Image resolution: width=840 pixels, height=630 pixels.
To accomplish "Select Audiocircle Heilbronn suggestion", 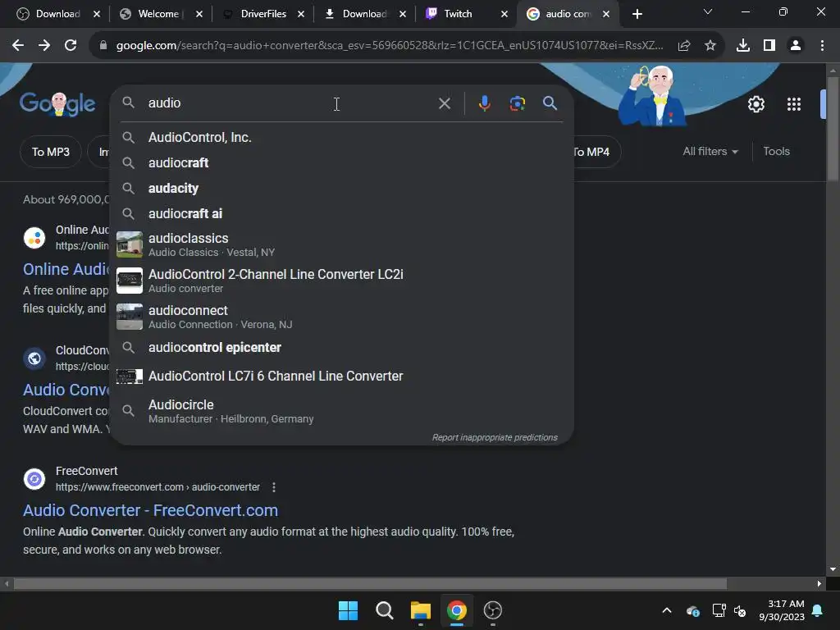I will pyautogui.click(x=342, y=411).
